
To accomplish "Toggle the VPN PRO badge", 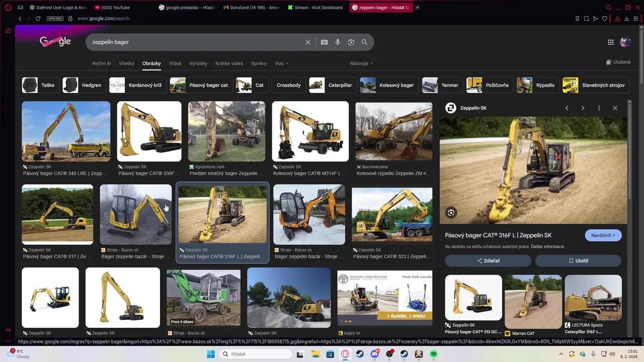I will pyautogui.click(x=55, y=19).
